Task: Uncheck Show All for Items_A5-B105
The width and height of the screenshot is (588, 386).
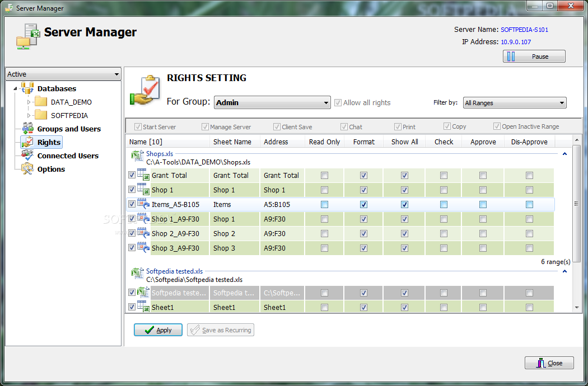Action: 404,205
